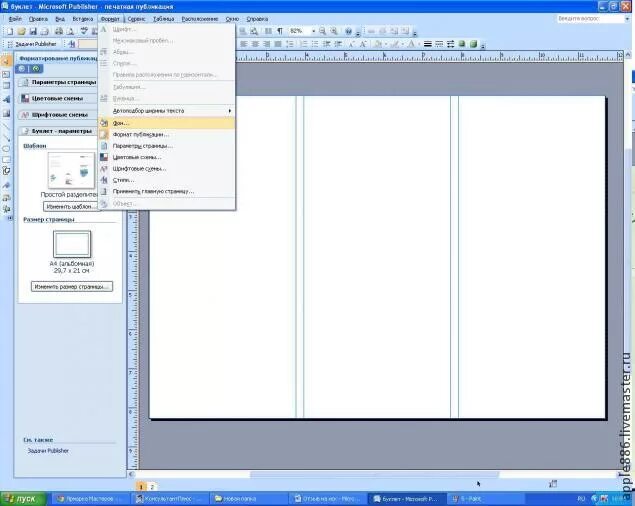Click the Line Color pencil icon
Image resolution: width=635 pixels, height=506 pixels.
[x=394, y=44]
